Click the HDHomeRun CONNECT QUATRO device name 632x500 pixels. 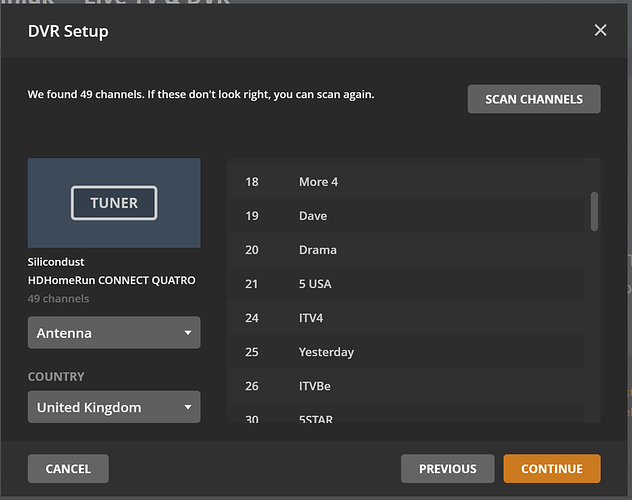pos(111,280)
